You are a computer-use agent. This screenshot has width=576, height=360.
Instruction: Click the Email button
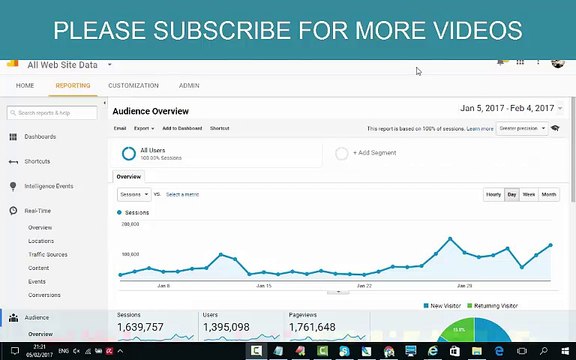120,128
